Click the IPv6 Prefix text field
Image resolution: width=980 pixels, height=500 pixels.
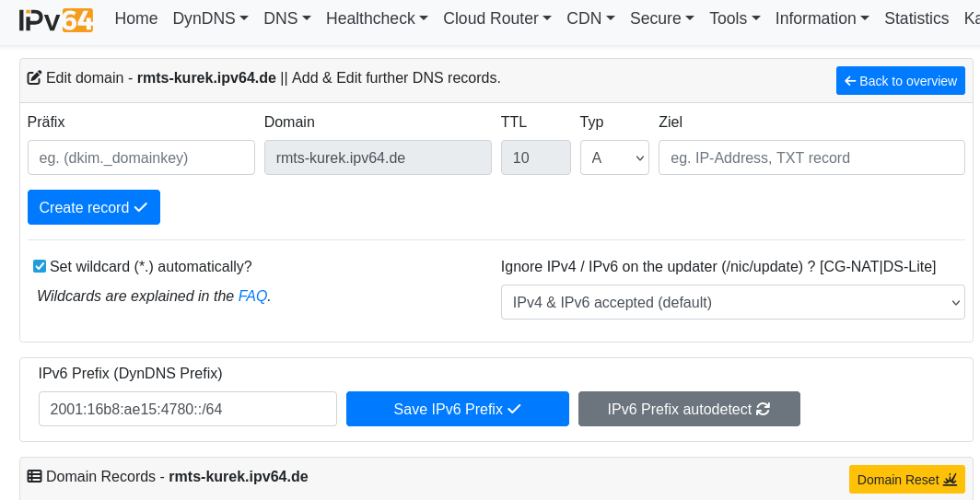pyautogui.click(x=188, y=409)
